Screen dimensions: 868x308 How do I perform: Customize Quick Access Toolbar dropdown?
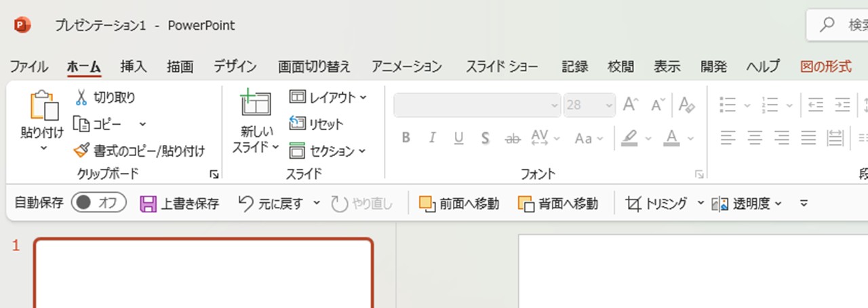[x=804, y=203]
